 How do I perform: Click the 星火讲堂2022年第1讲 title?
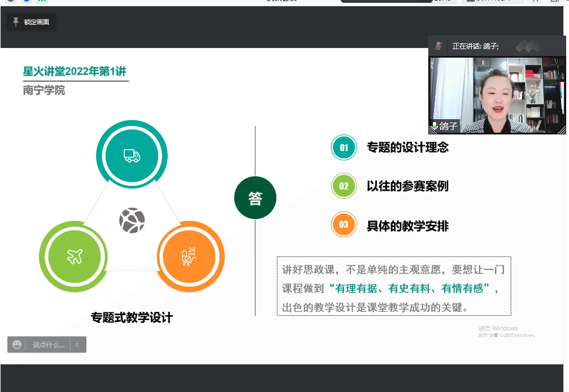(x=75, y=71)
